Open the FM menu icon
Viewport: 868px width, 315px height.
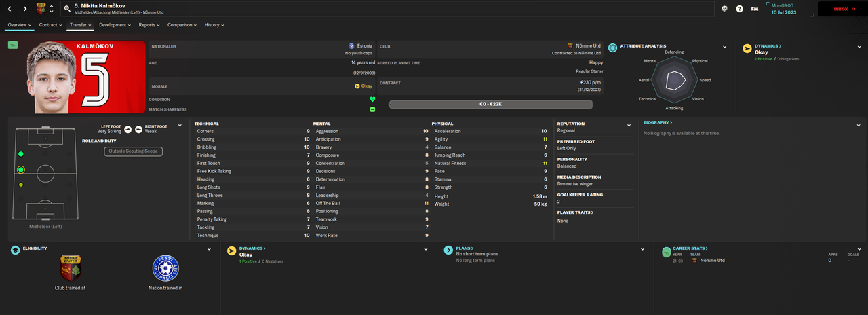click(x=755, y=9)
